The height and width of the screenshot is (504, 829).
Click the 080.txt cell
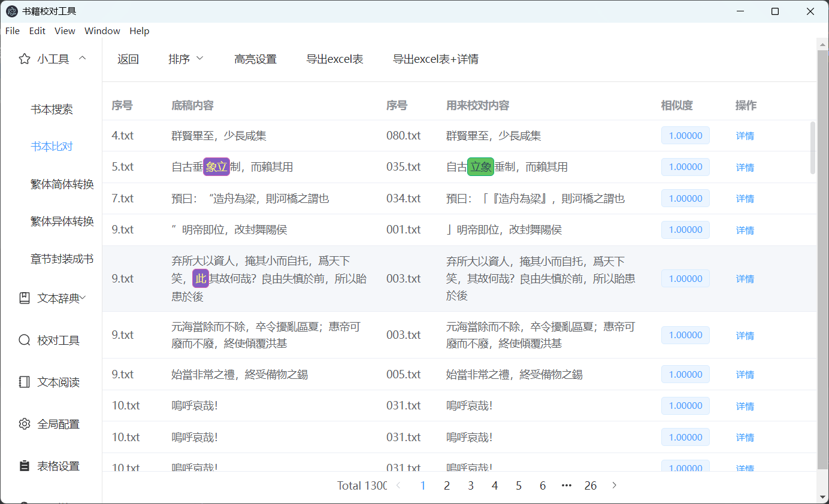pos(404,136)
